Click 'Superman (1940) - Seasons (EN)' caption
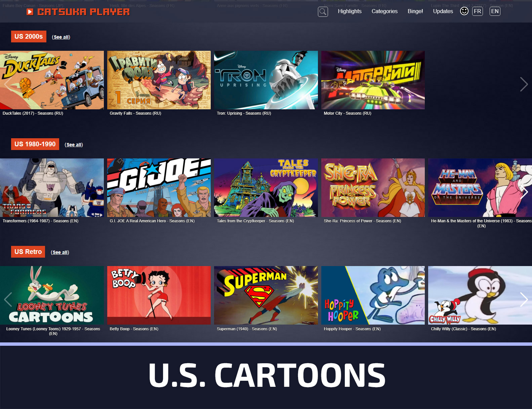Screen dimensions: 532x409 coord(247,329)
